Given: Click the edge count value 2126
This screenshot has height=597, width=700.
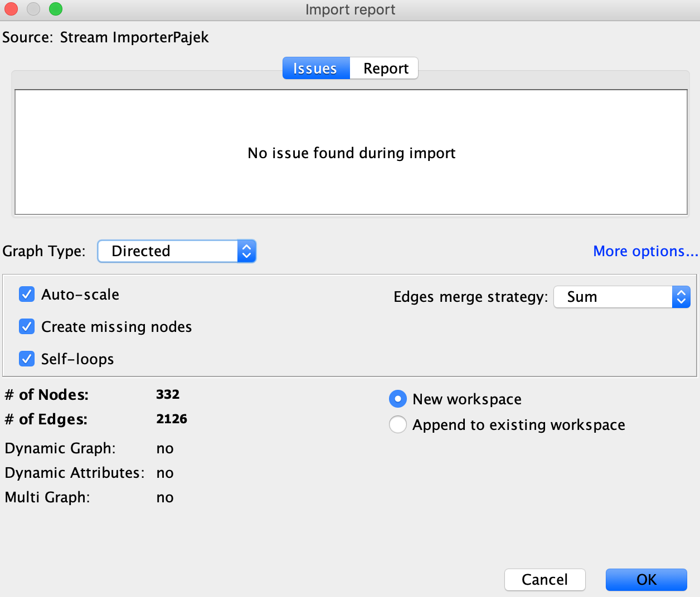Looking at the screenshot, I should click(172, 419).
